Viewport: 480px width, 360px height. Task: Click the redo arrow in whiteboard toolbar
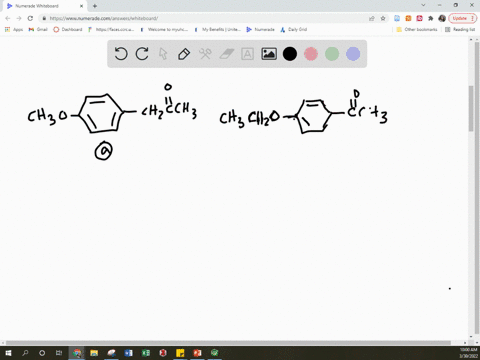point(142,54)
